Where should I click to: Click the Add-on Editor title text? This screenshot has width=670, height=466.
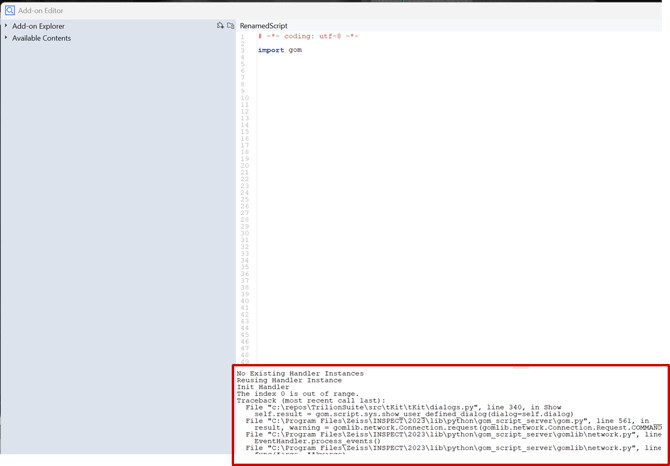click(x=40, y=10)
